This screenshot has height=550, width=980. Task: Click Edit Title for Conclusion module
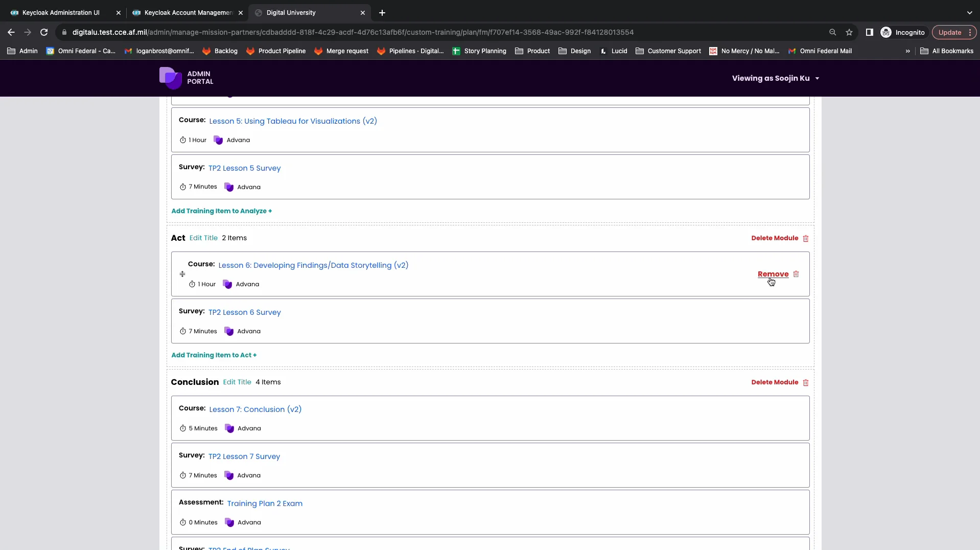pyautogui.click(x=237, y=382)
